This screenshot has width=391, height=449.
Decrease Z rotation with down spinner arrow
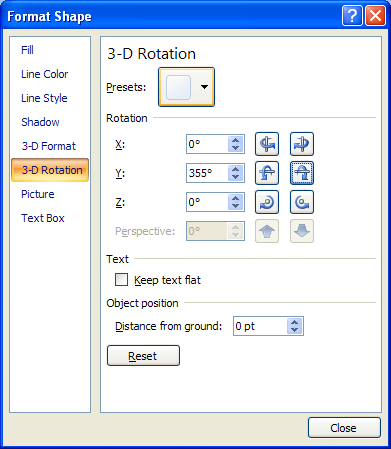236,206
